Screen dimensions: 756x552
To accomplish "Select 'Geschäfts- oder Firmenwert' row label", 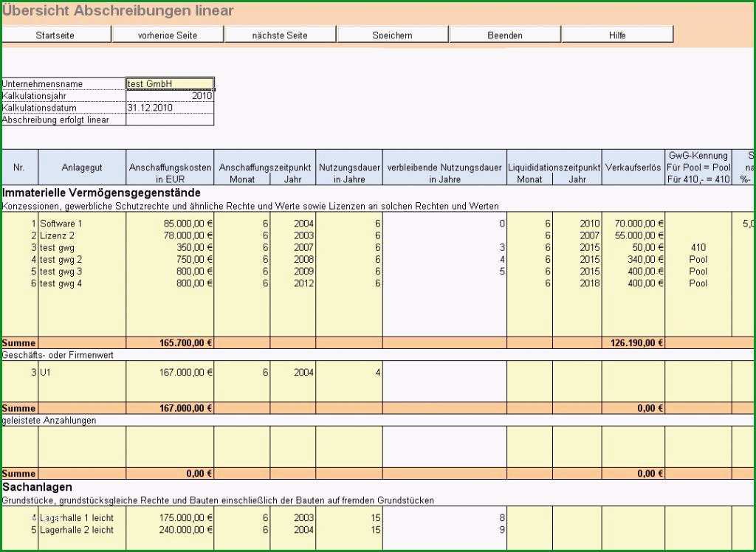I will point(58,355).
